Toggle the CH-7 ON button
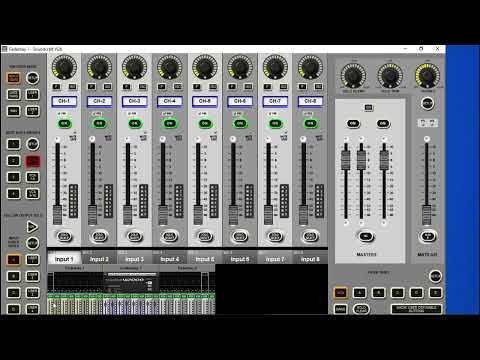The height and width of the screenshot is (360, 480). click(275, 123)
